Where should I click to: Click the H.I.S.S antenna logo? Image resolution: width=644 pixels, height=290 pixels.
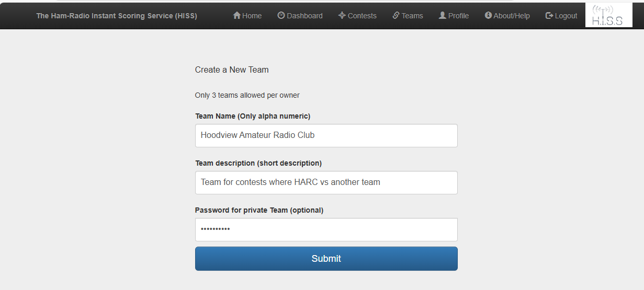609,15
